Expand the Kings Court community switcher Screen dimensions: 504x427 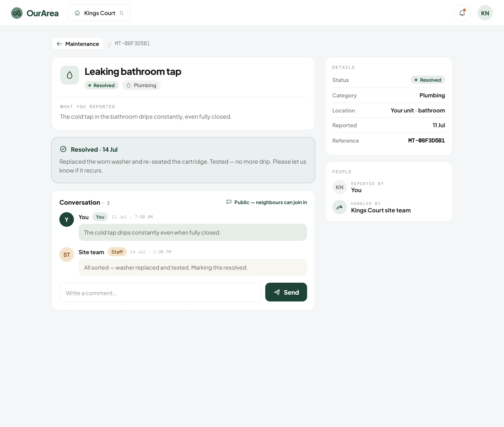tap(99, 13)
